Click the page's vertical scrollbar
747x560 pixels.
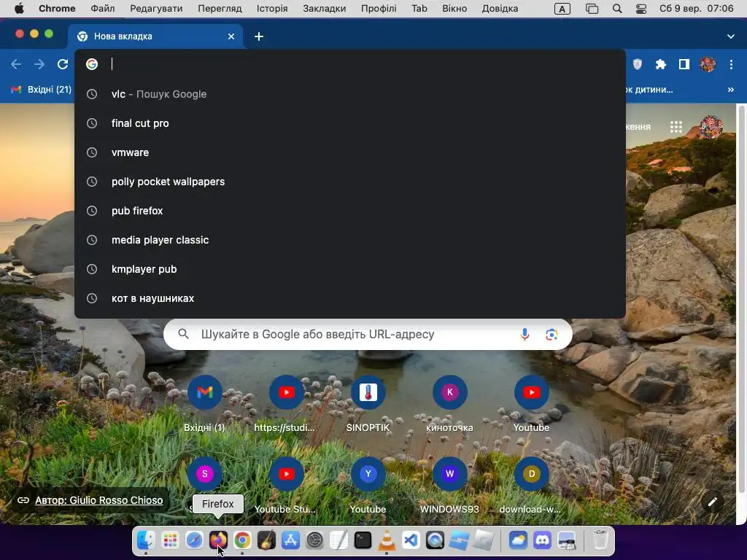click(x=741, y=298)
